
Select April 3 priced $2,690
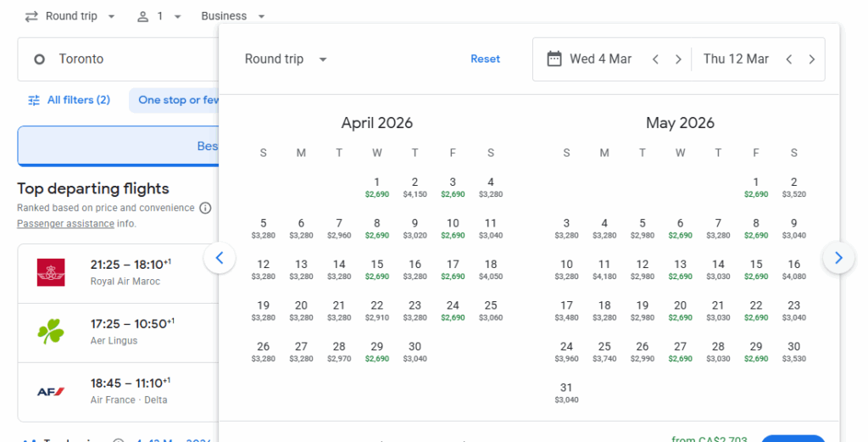pos(453,187)
